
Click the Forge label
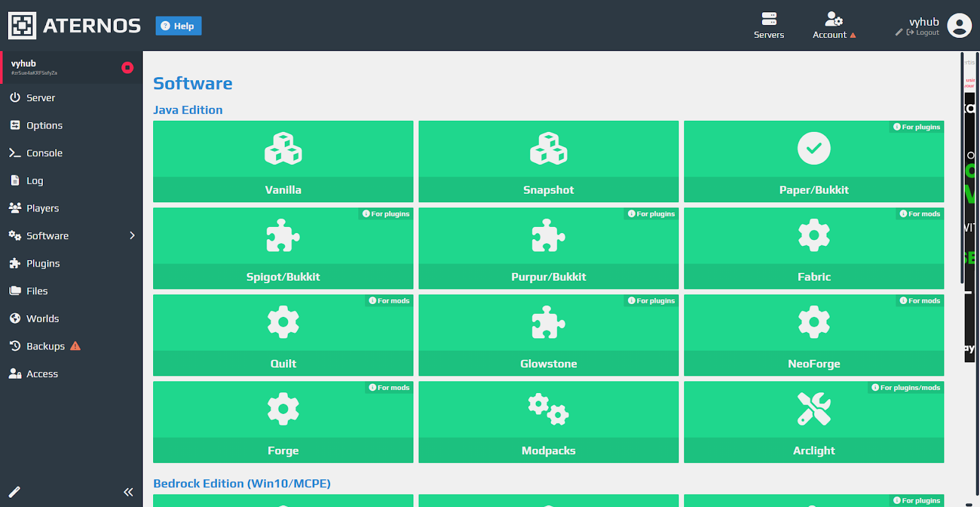[x=283, y=451]
